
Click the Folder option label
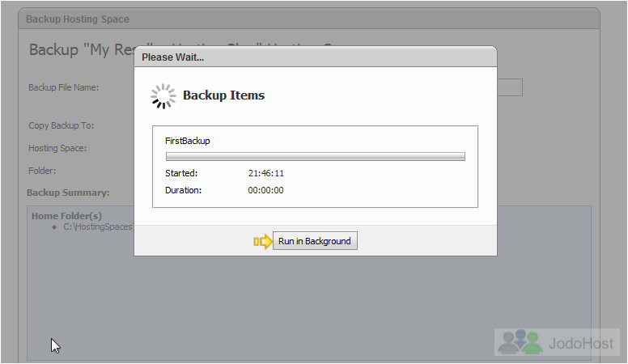(x=42, y=171)
